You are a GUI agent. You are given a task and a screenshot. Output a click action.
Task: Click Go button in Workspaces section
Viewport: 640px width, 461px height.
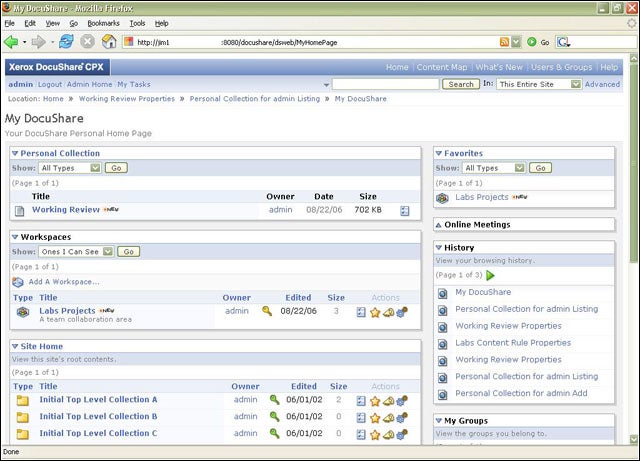(x=129, y=252)
